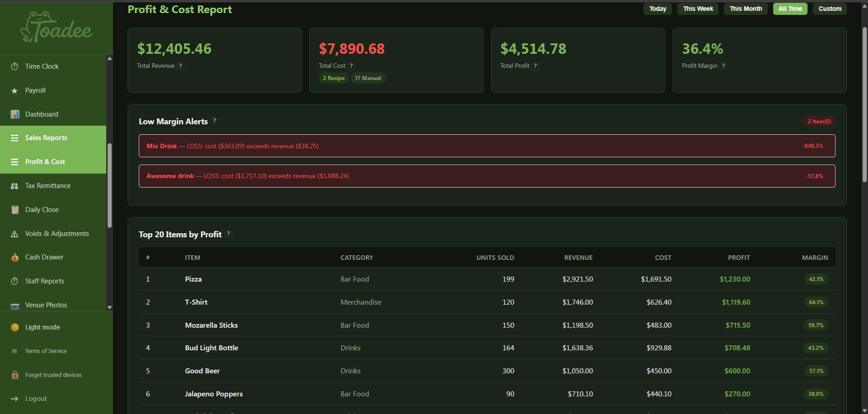Open Staff Reports page

[x=53, y=281]
